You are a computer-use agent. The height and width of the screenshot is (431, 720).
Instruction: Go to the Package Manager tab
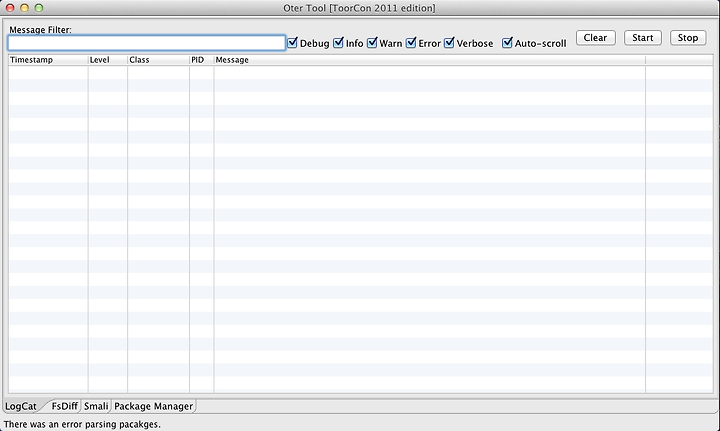(153, 406)
